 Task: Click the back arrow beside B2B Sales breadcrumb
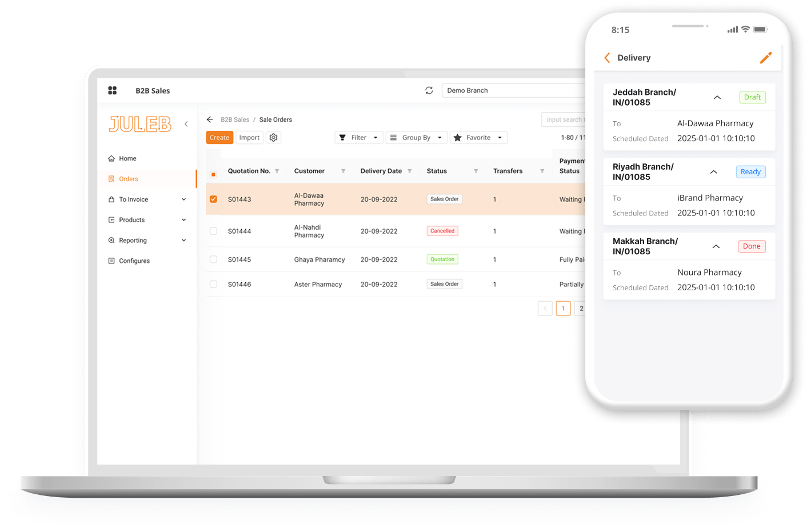point(210,119)
